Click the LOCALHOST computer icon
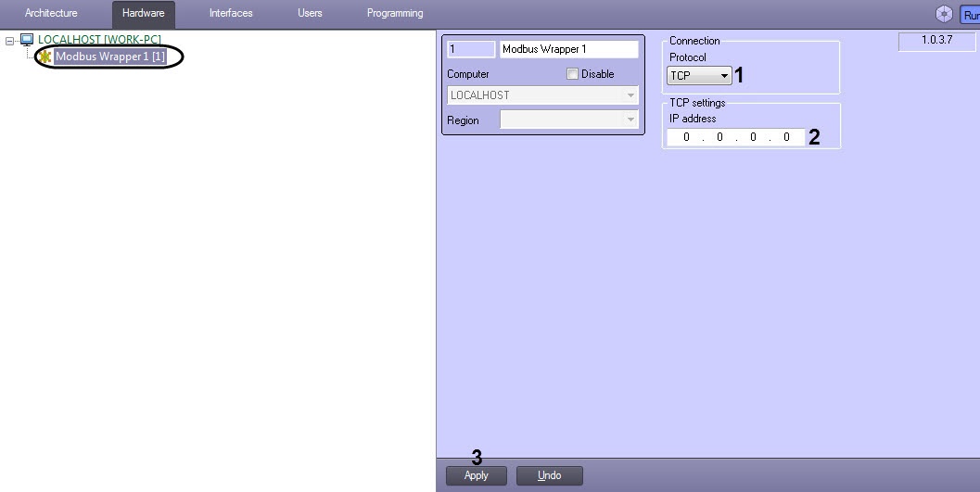980x492 pixels. (x=26, y=40)
